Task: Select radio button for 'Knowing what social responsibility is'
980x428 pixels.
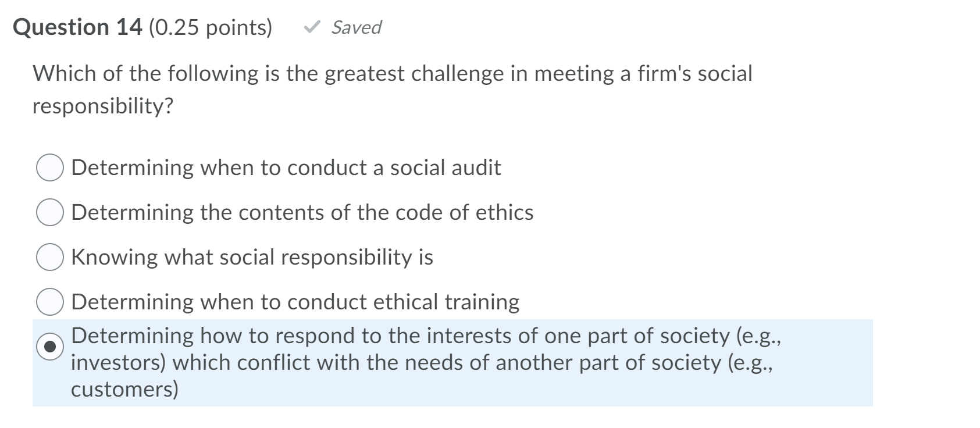Action: pyautogui.click(x=50, y=258)
